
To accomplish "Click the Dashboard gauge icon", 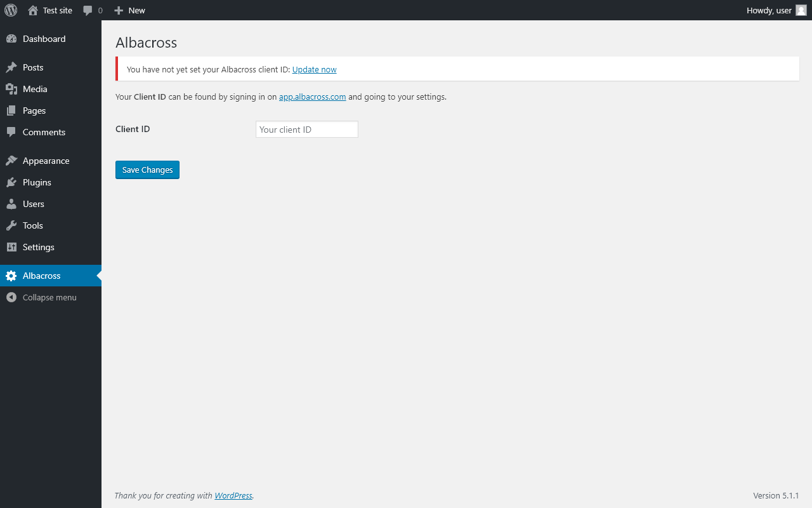I will (x=11, y=39).
